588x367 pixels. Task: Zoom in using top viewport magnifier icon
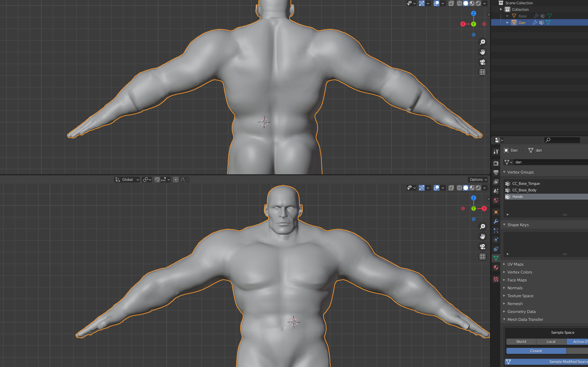pos(482,42)
